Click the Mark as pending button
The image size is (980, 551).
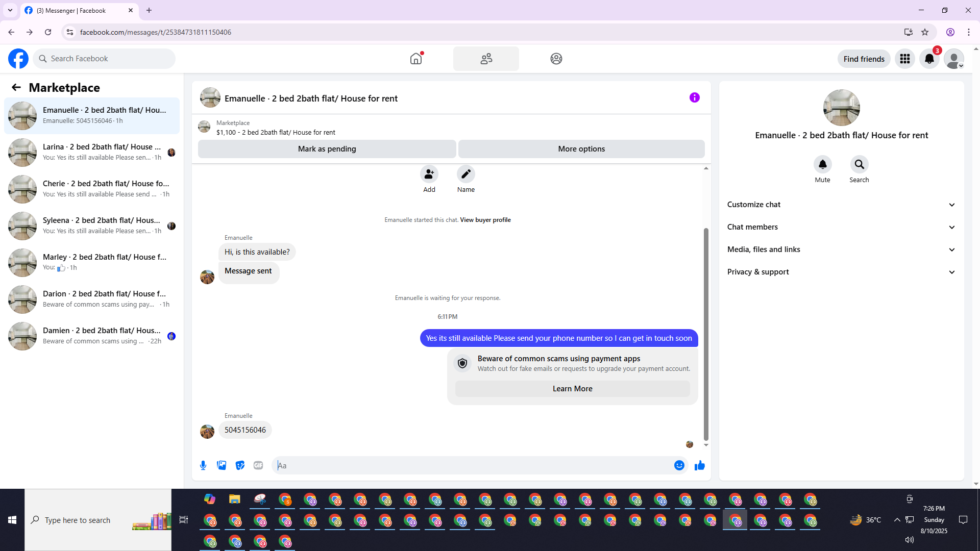(327, 149)
